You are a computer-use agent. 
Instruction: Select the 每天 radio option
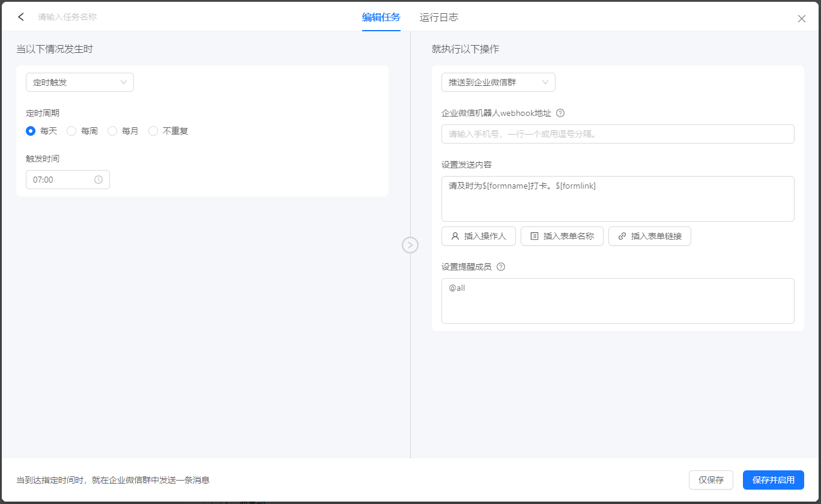click(41, 131)
